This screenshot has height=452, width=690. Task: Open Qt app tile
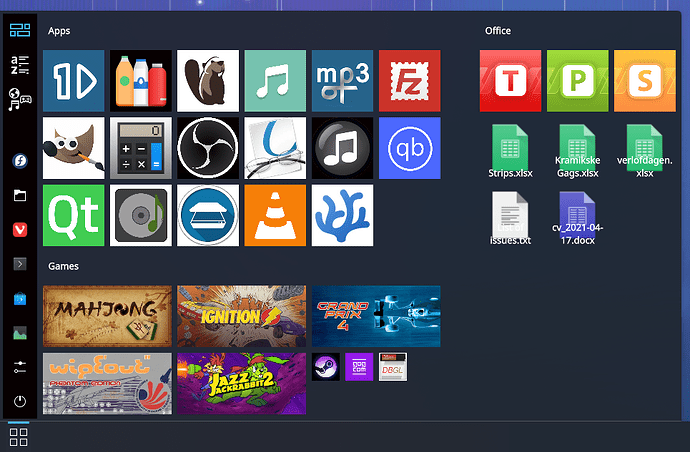click(73, 215)
